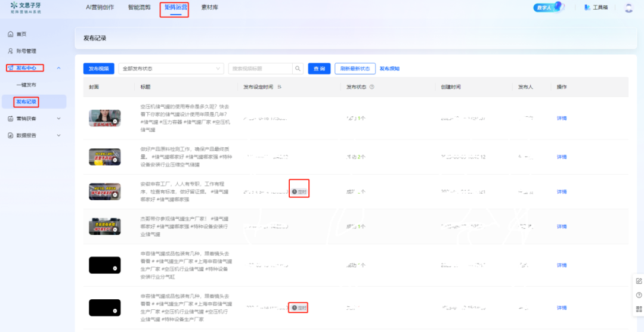Click the 数据报告 sidebar icon
This screenshot has height=332, width=644.
click(11, 135)
